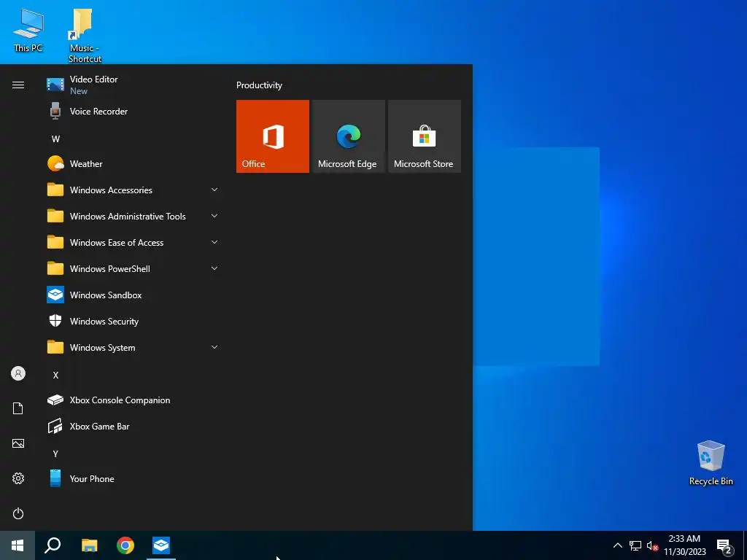Launch Xbox Console Companion icon

coord(55,400)
